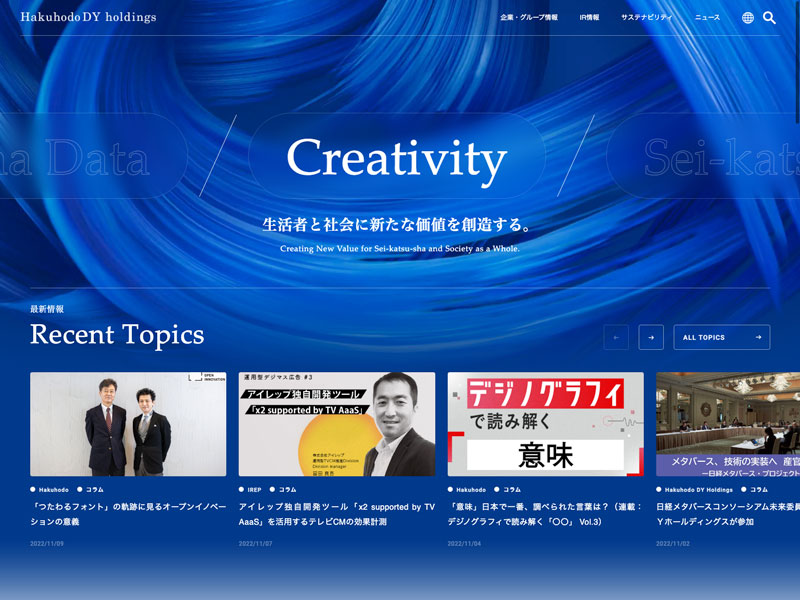Expand the サステナビリティ navigation menu
The image size is (800, 600).
click(x=646, y=17)
